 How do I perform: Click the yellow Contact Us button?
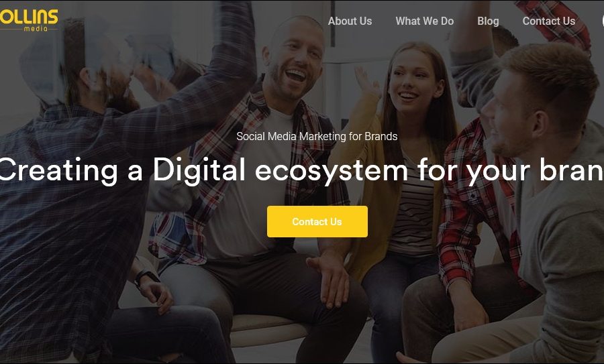point(317,221)
